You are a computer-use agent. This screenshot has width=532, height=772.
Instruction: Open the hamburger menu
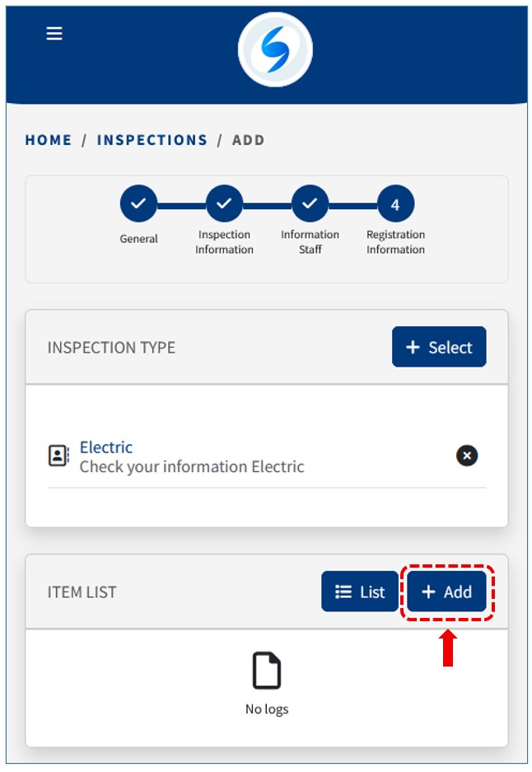[54, 34]
